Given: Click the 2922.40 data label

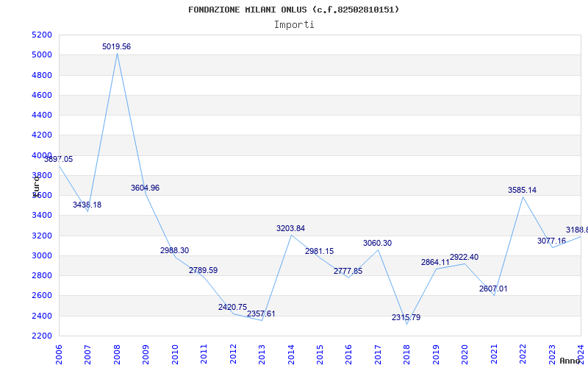Looking at the screenshot, I should tap(465, 257).
